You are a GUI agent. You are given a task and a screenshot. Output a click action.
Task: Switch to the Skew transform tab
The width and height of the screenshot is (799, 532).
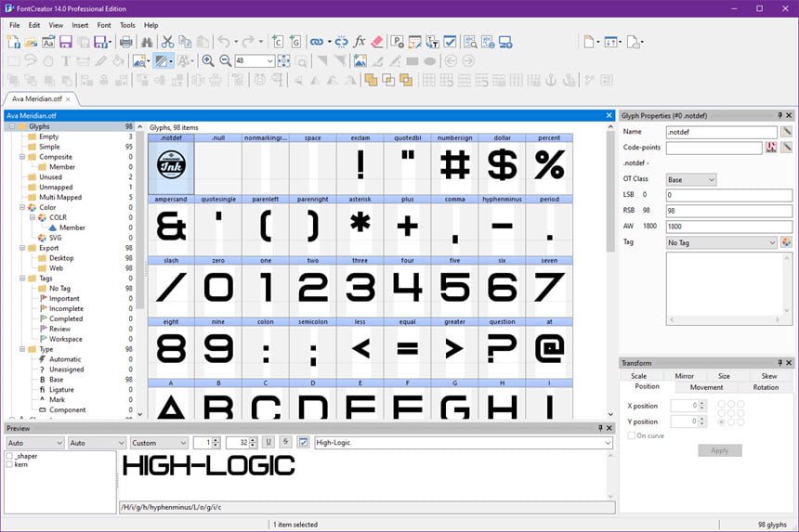pos(769,376)
